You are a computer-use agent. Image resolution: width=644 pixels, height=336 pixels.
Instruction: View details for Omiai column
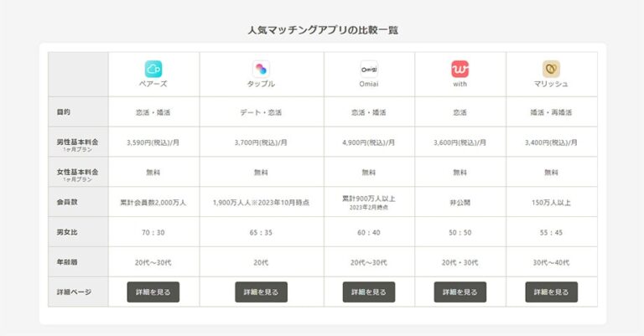pos(369,292)
